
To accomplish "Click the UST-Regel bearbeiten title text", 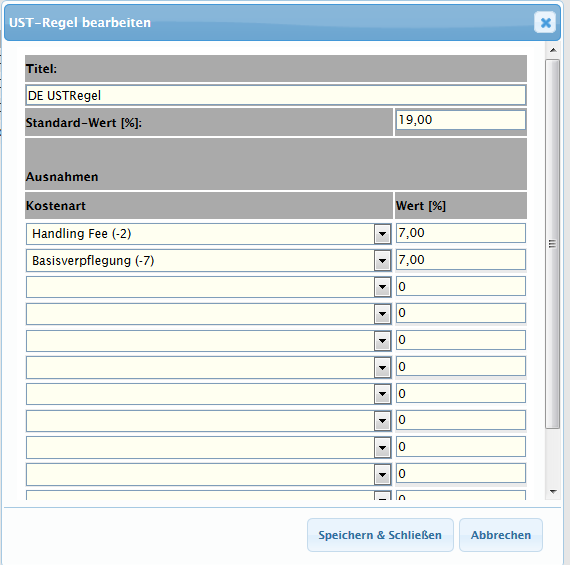I will point(80,23).
